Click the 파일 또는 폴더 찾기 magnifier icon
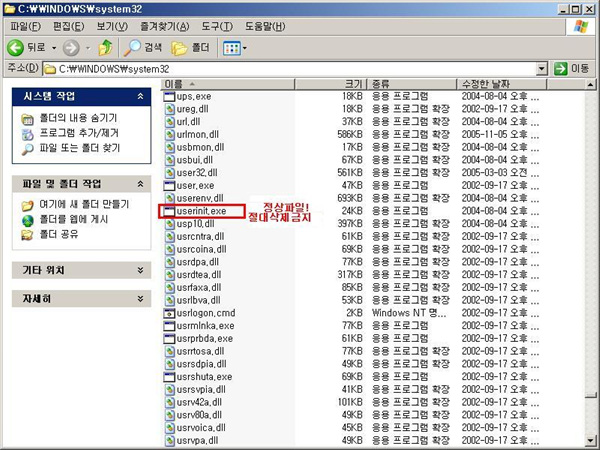This screenshot has width=600, height=450. click(x=28, y=149)
